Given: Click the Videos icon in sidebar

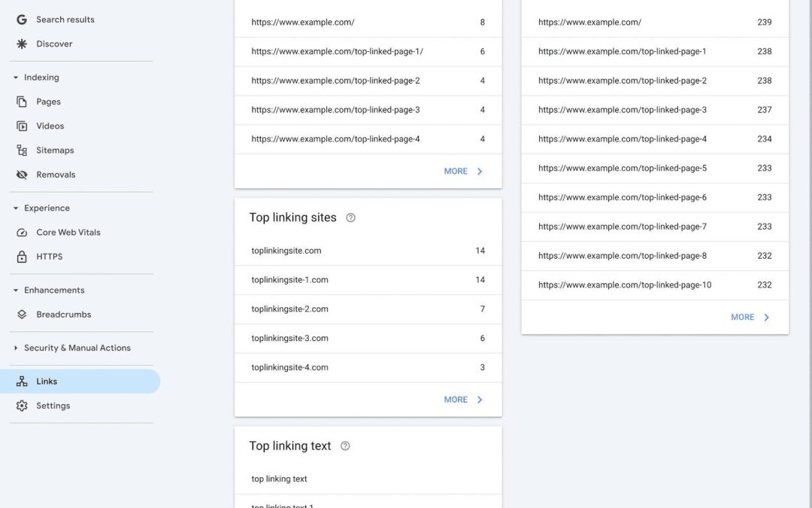Looking at the screenshot, I should tap(22, 126).
